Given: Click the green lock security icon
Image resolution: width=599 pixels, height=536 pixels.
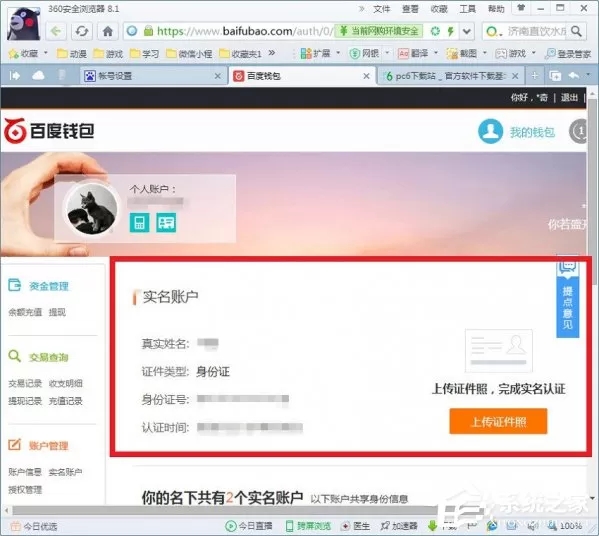Looking at the screenshot, I should 148,31.
